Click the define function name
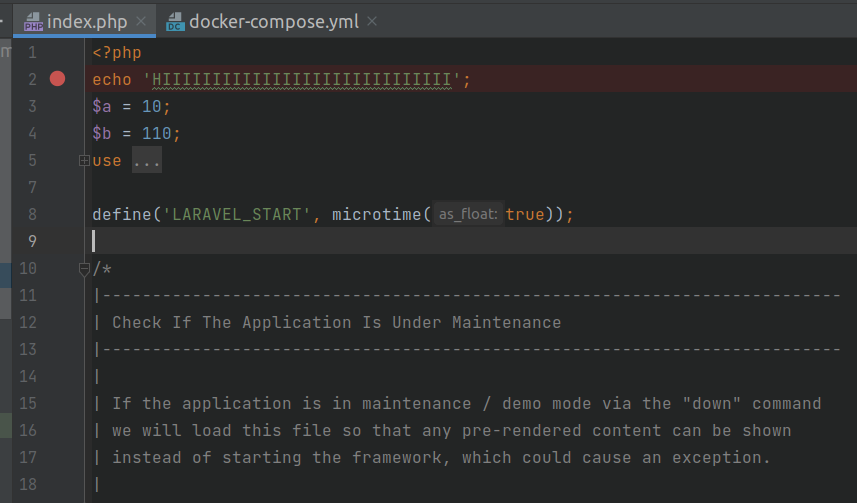The height and width of the screenshot is (503, 857). coord(120,214)
